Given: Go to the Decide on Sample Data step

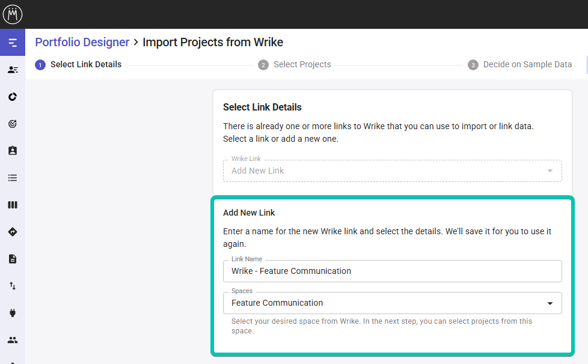Looking at the screenshot, I should coord(519,64).
